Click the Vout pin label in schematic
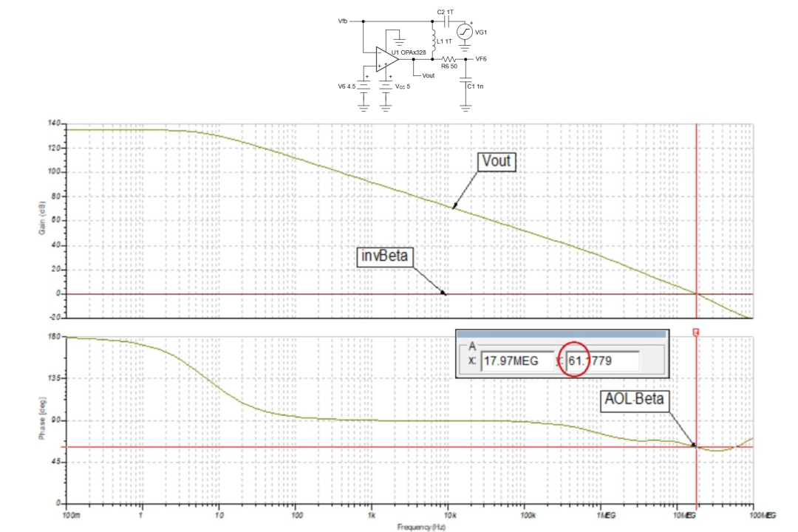 tap(429, 75)
